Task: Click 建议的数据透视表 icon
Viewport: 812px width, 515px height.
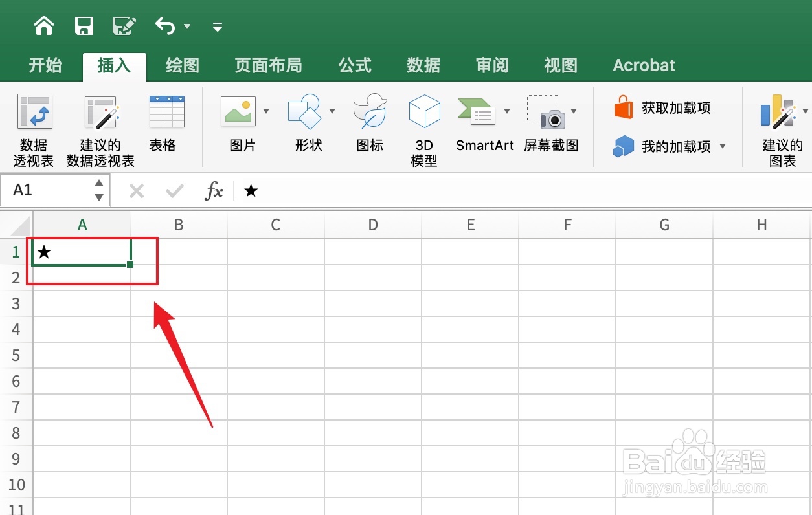Action: click(100, 131)
